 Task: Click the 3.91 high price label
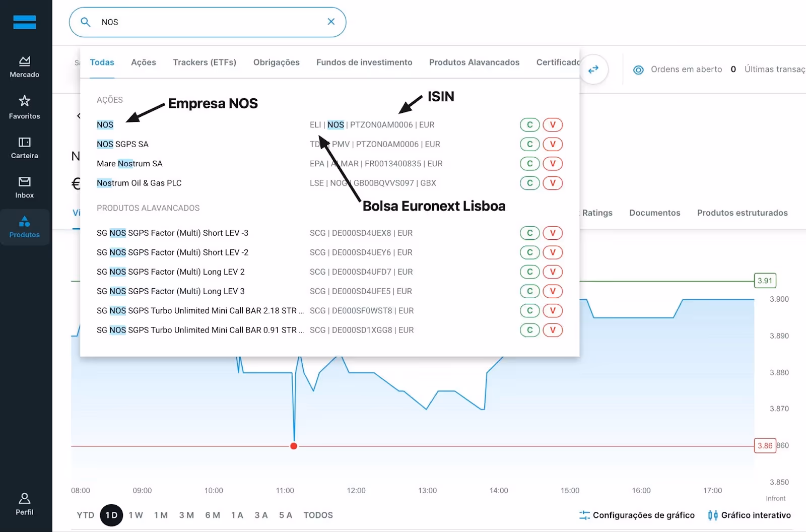(x=765, y=281)
